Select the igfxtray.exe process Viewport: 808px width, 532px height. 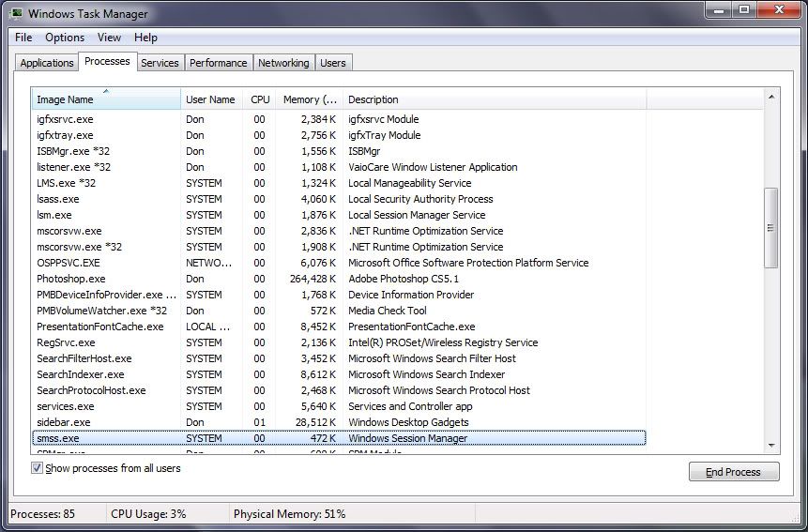pos(339,135)
